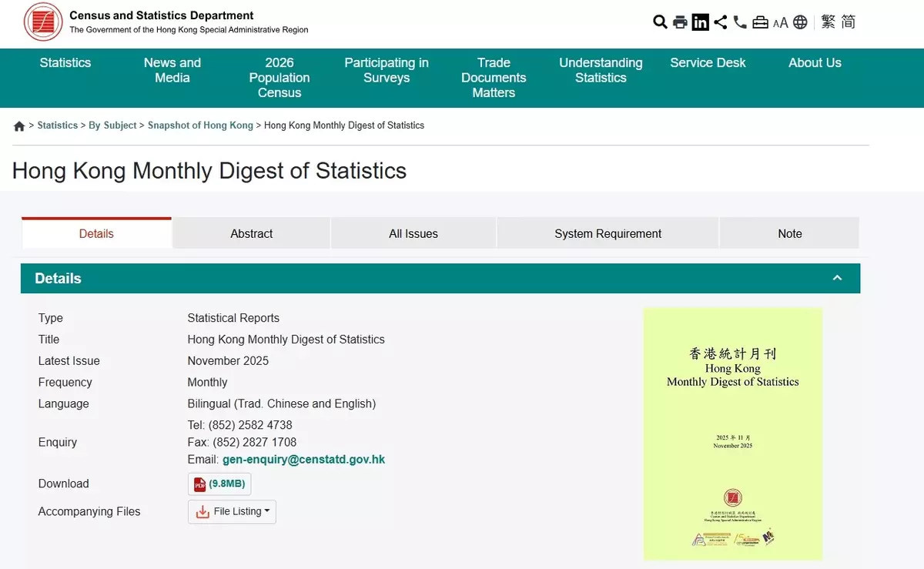Click the briefcase icon in header
924x569 pixels.
pos(760,22)
